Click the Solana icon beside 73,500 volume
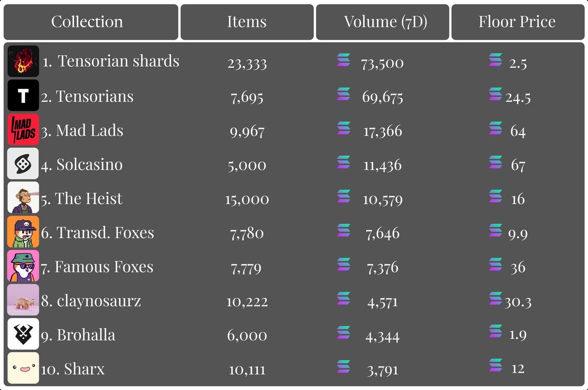 click(x=343, y=60)
